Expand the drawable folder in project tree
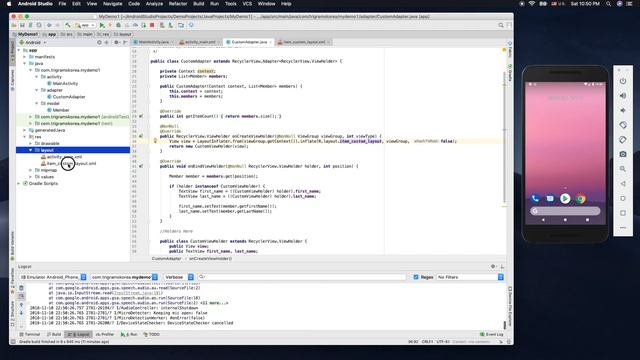This screenshot has width=640, height=360. click(x=31, y=144)
